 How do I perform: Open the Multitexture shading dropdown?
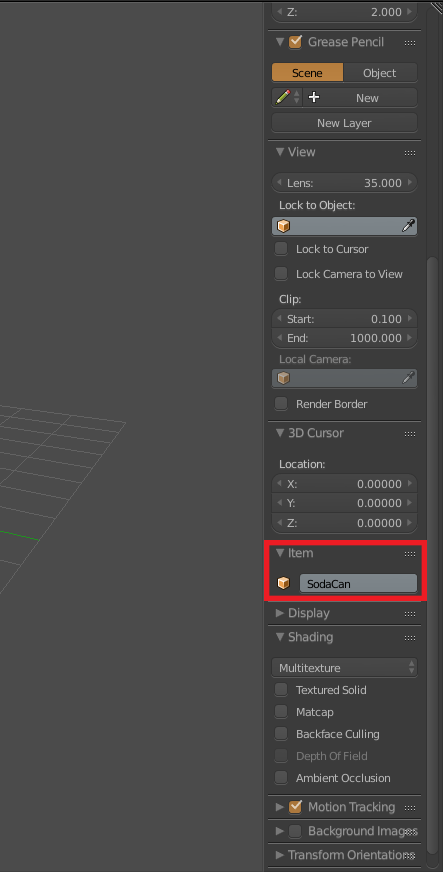[x=345, y=667]
